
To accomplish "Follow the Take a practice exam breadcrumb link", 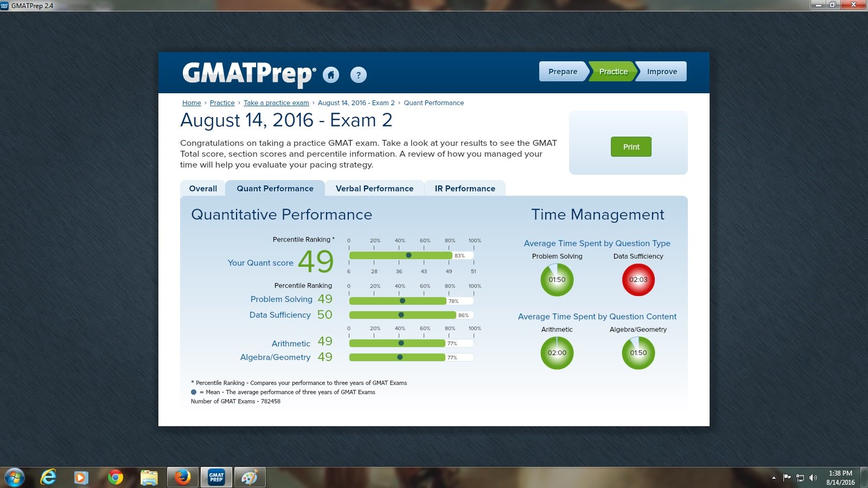I will click(x=276, y=102).
